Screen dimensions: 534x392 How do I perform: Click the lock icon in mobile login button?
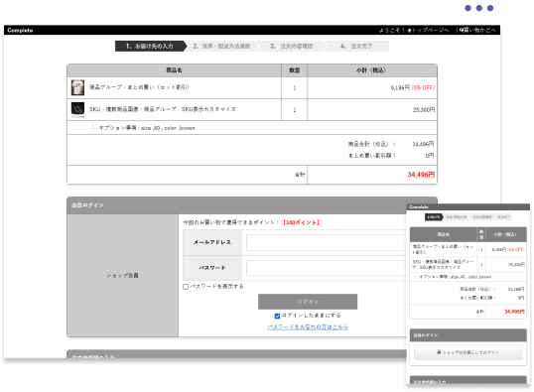[439, 352]
